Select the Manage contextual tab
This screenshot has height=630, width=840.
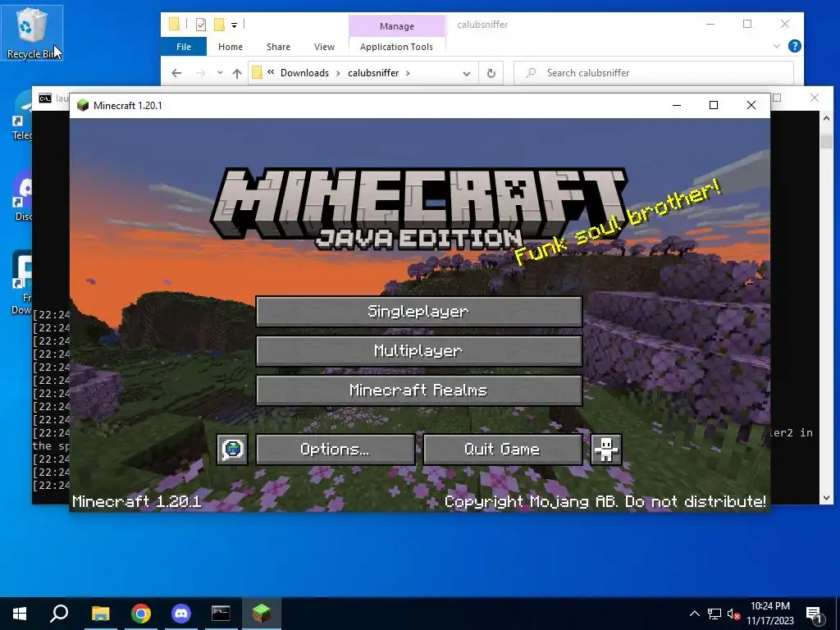click(397, 25)
